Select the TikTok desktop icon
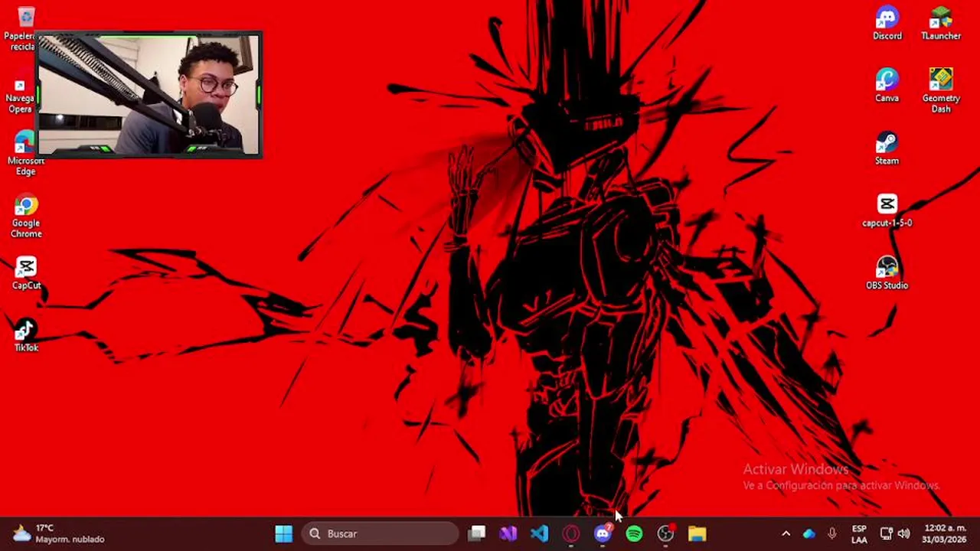 pyautogui.click(x=26, y=335)
